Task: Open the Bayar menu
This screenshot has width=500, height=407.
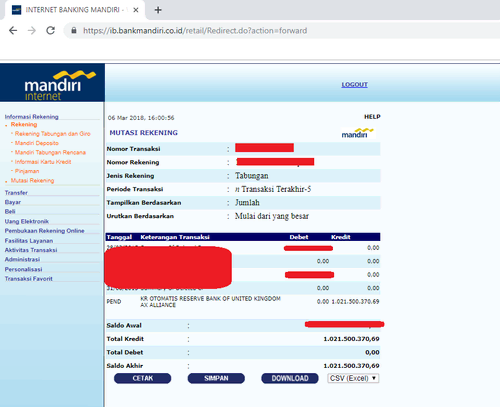Action: 13,202
